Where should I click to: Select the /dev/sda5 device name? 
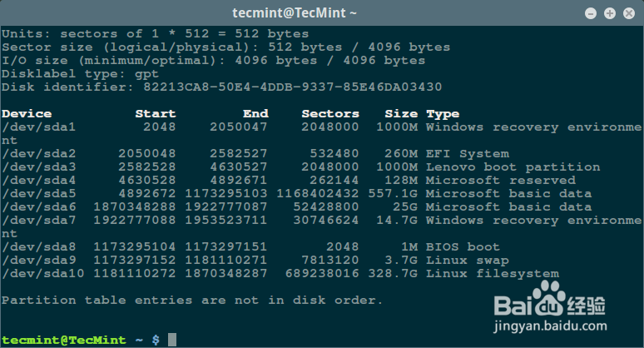(x=39, y=193)
